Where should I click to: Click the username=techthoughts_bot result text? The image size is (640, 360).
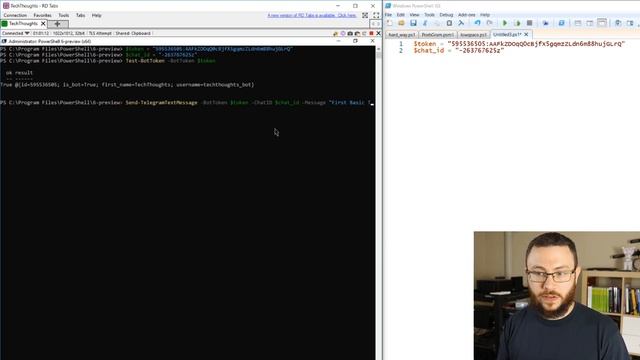215,85
